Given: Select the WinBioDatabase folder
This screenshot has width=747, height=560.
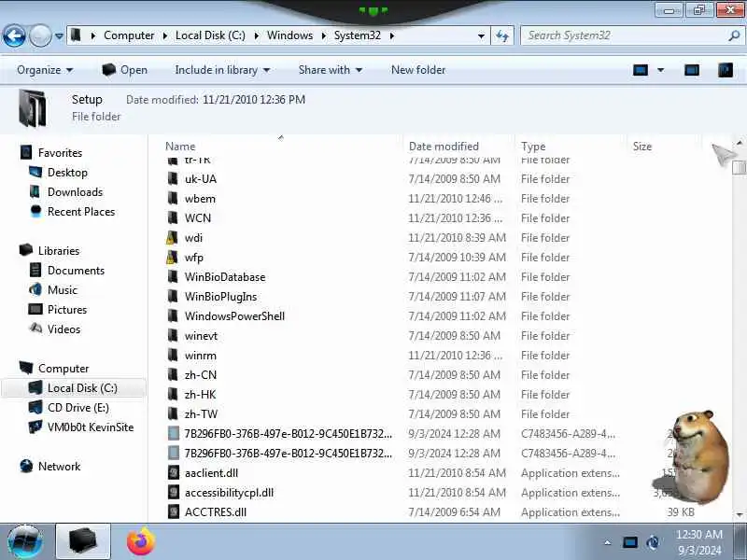Looking at the screenshot, I should point(225,277).
